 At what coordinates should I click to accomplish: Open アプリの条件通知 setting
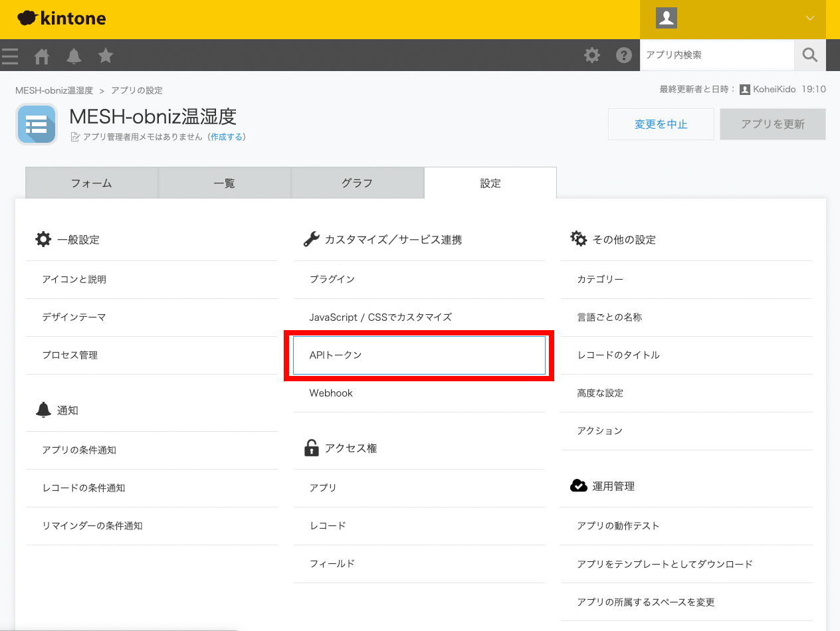tap(152, 450)
